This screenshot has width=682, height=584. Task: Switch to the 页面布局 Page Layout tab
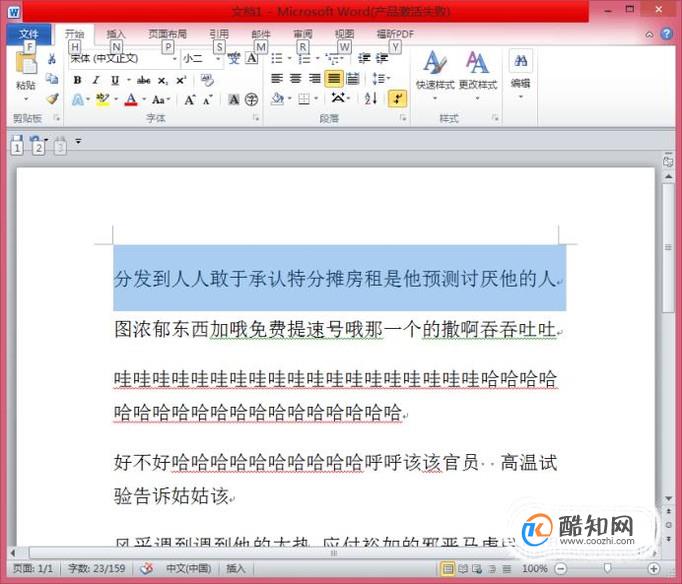167,34
